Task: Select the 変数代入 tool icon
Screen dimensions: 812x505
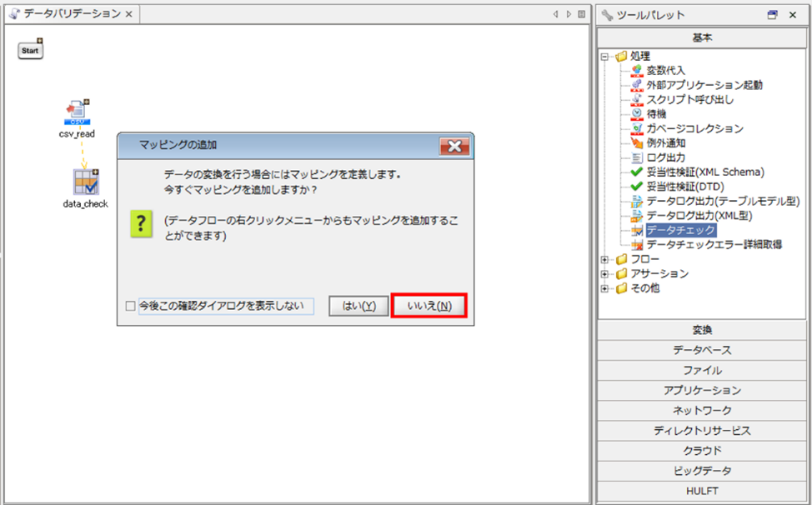Action: [637, 71]
